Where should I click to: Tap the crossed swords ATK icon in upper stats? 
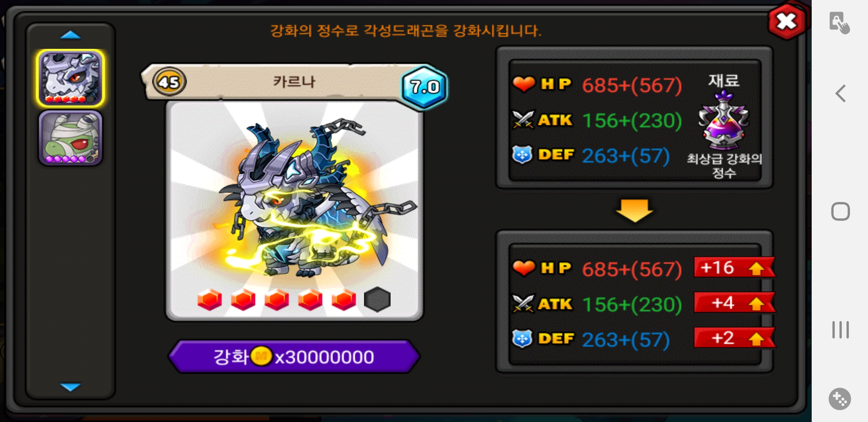click(523, 120)
